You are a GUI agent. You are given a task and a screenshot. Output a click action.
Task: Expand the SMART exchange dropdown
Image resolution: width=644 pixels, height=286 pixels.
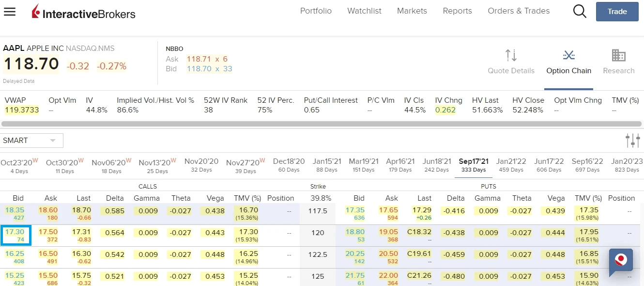pos(31,141)
